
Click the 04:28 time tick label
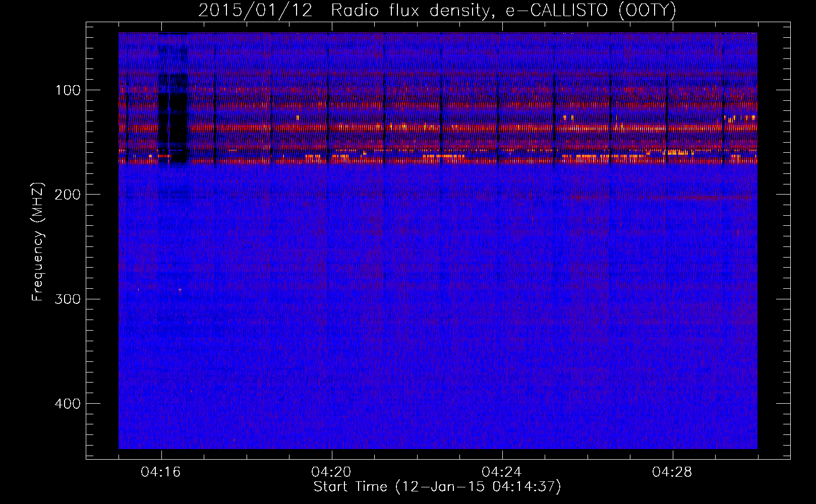click(x=672, y=472)
